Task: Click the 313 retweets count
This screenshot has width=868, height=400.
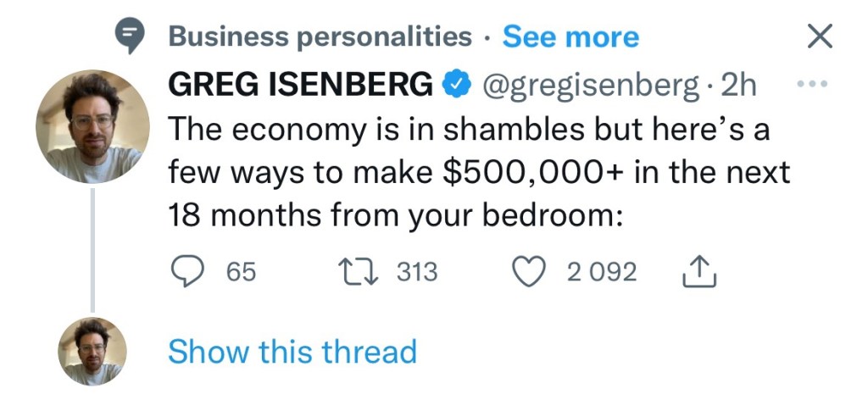Action: (x=417, y=272)
